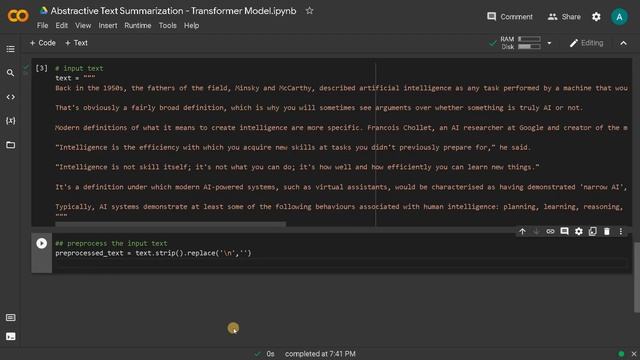
Task: Copy link to cell
Action: tap(550, 231)
